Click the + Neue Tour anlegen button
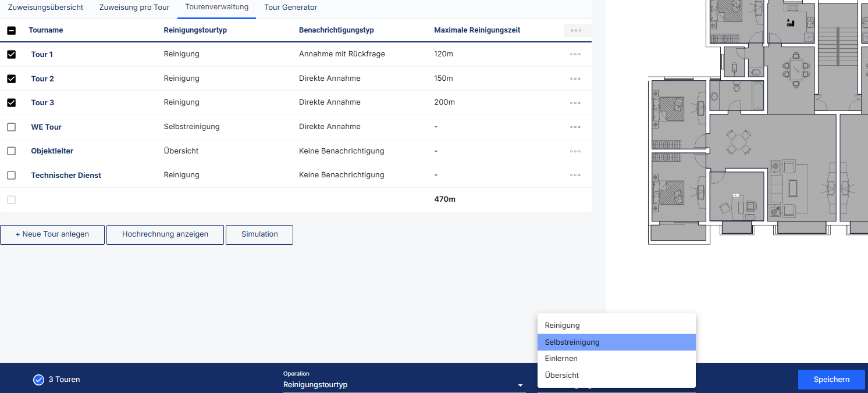The image size is (868, 393). pyautogui.click(x=52, y=234)
